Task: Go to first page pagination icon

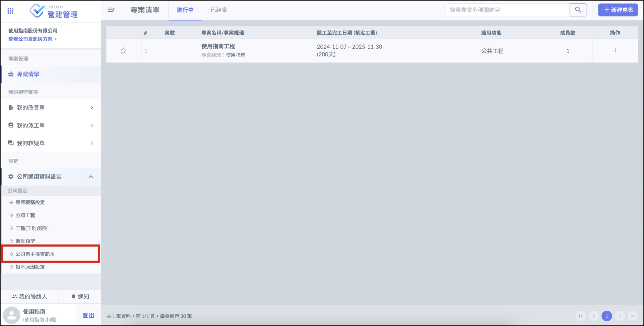Action: coord(581,316)
